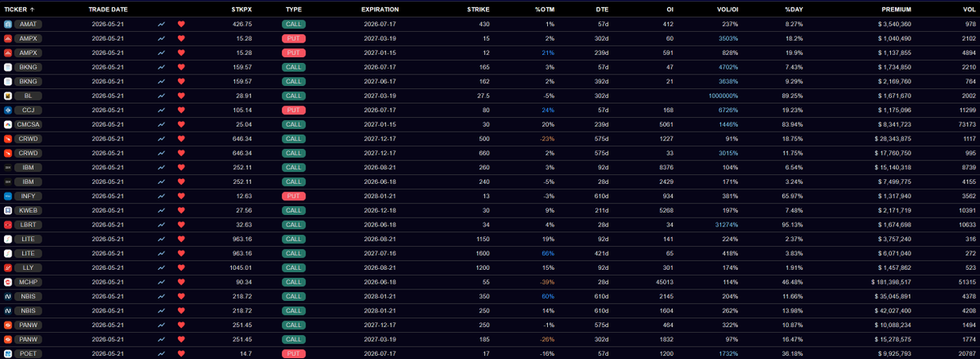Click the VOL/OI value 31274%

(725, 225)
